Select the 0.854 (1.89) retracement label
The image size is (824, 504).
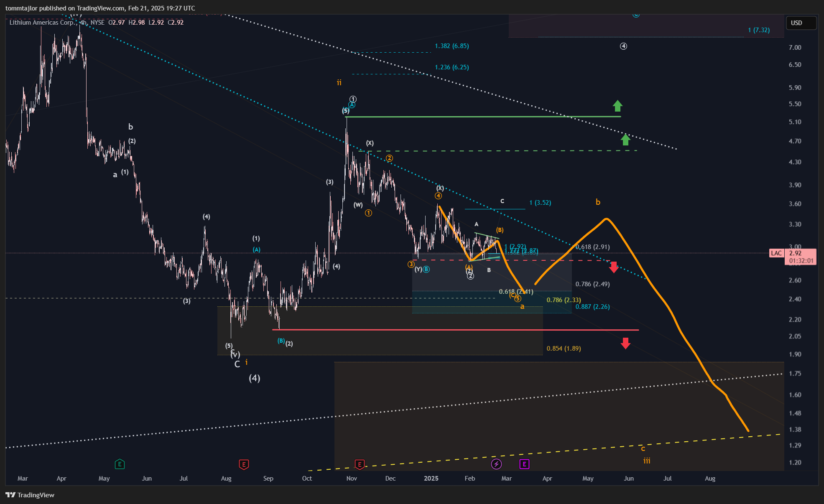click(x=564, y=349)
